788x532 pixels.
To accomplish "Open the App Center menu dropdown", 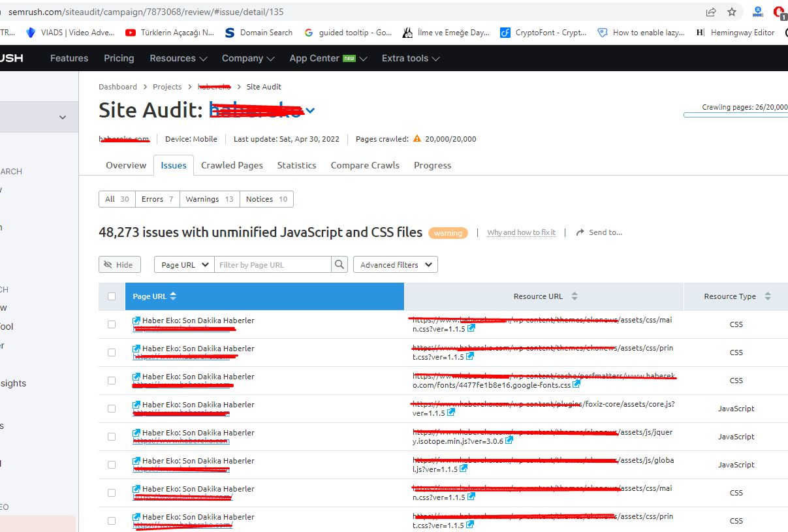I will [328, 58].
